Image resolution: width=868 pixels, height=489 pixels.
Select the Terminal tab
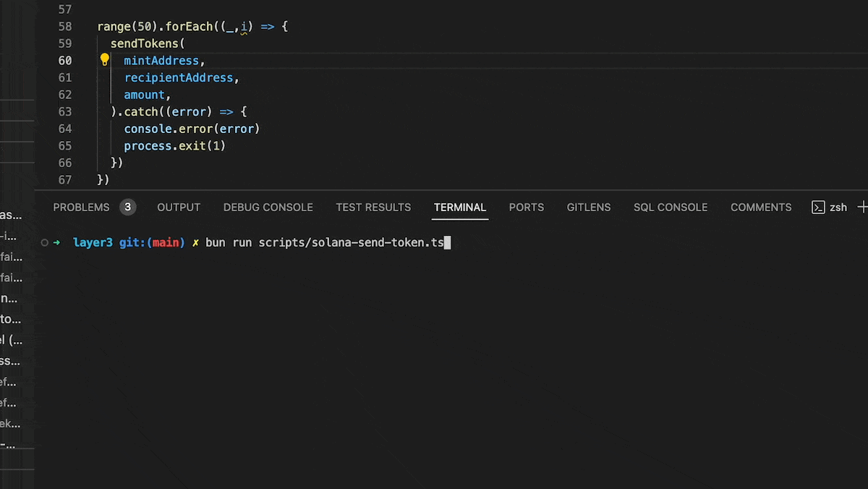[460, 207]
